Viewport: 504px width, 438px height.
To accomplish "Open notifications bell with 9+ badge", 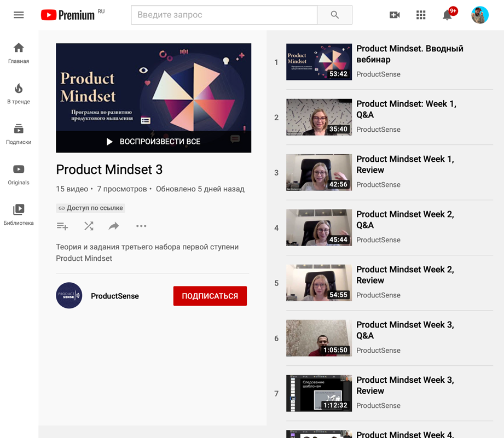I will tap(448, 14).
